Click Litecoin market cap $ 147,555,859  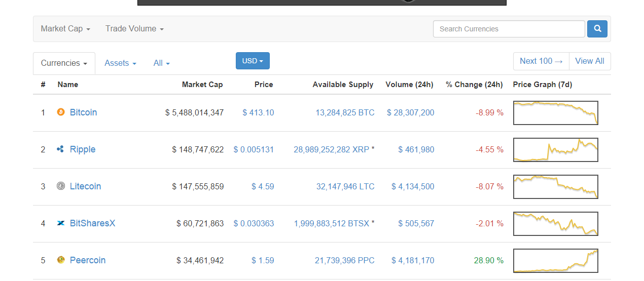click(198, 186)
